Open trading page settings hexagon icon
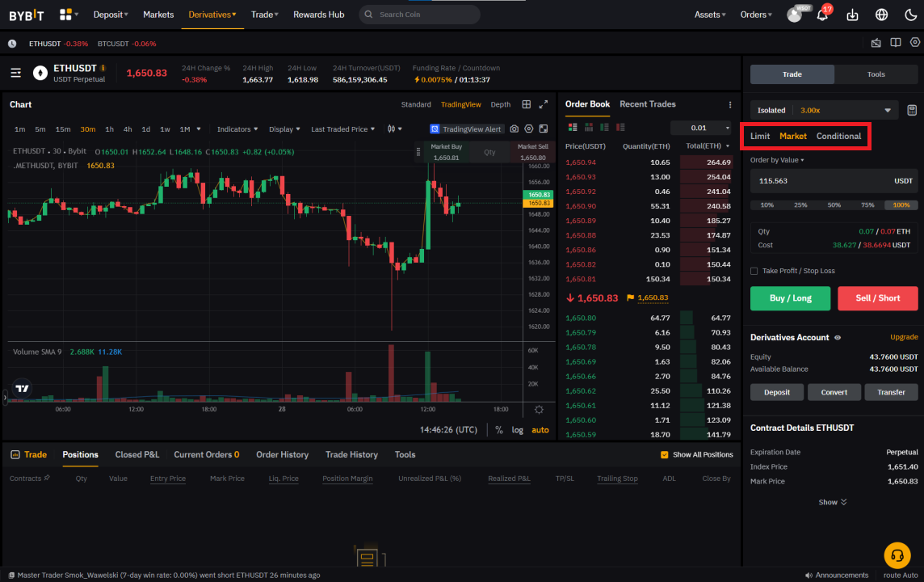 pyautogui.click(x=914, y=43)
